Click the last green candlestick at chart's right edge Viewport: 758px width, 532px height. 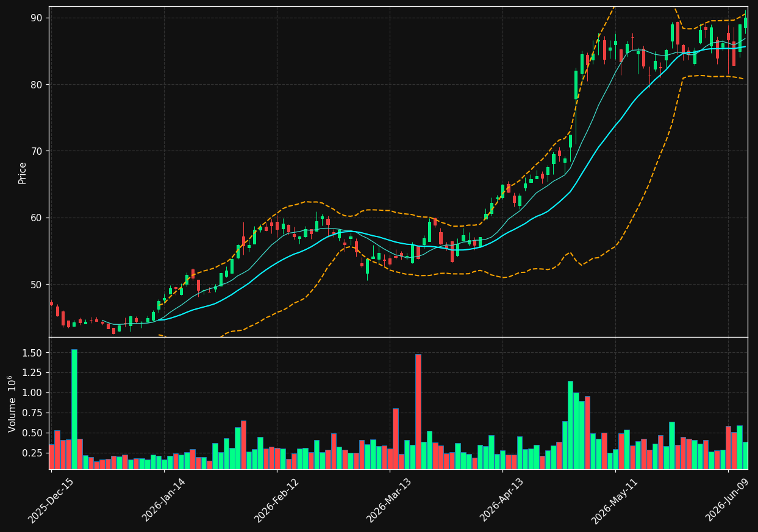pos(745,21)
